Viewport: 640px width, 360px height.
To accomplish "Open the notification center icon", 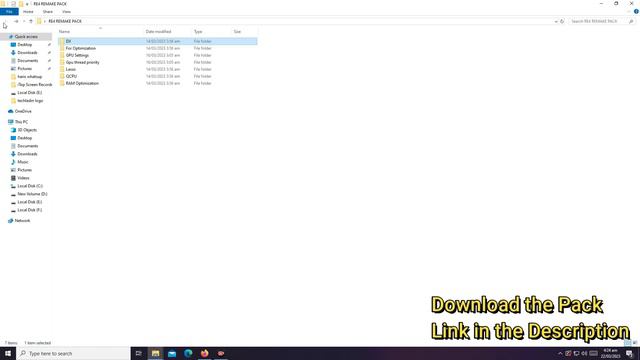I will tap(629, 353).
